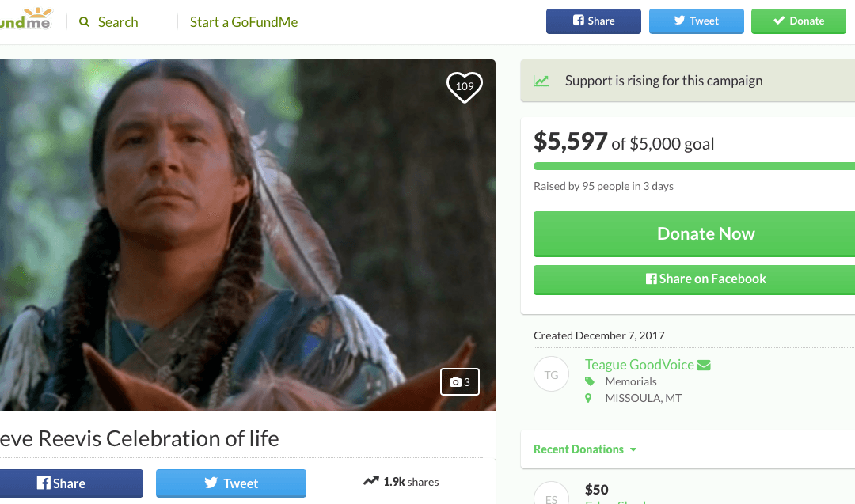
Task: Click the magnifying glass search icon
Action: (x=85, y=22)
